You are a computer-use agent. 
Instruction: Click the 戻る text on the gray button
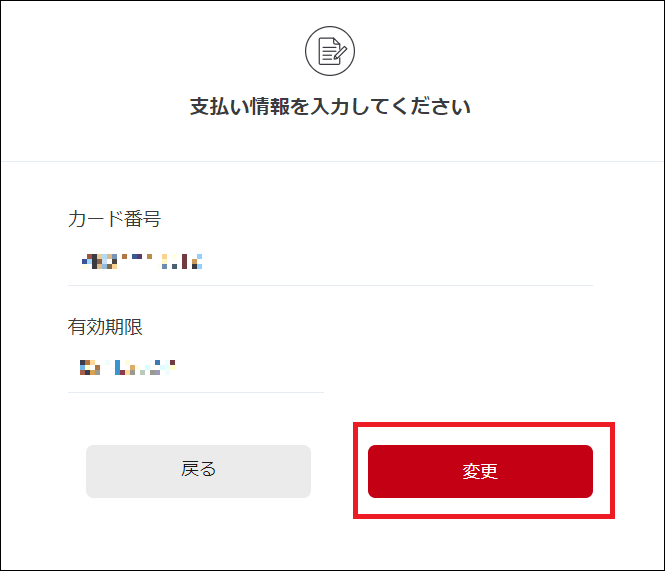point(198,469)
